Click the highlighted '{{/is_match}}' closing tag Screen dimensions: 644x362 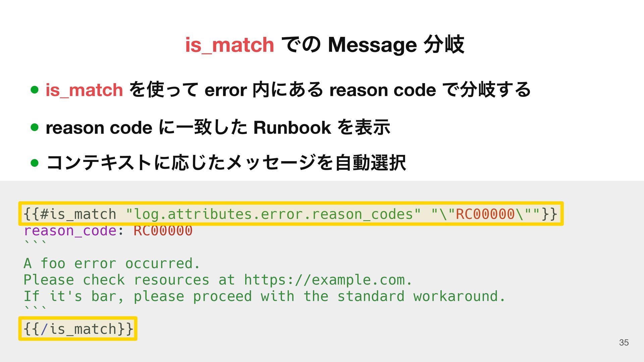pyautogui.click(x=78, y=329)
